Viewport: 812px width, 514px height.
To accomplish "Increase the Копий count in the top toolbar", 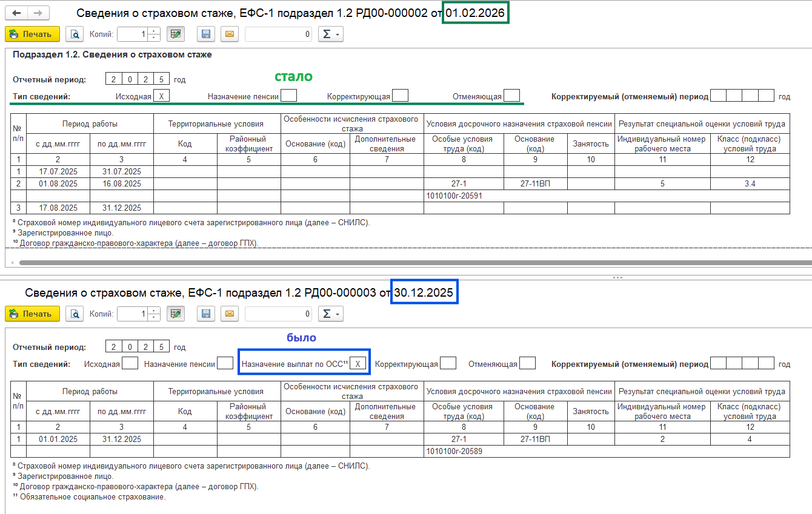I will click(155, 31).
